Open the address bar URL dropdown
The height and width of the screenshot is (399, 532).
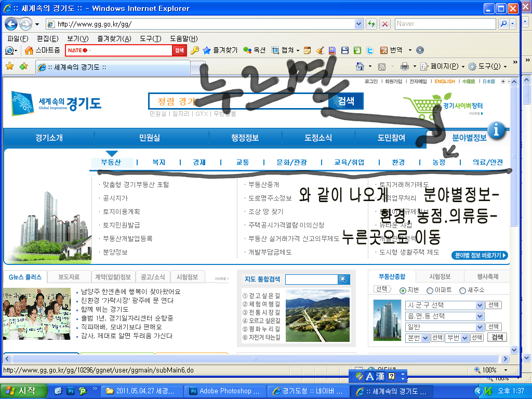(x=358, y=24)
